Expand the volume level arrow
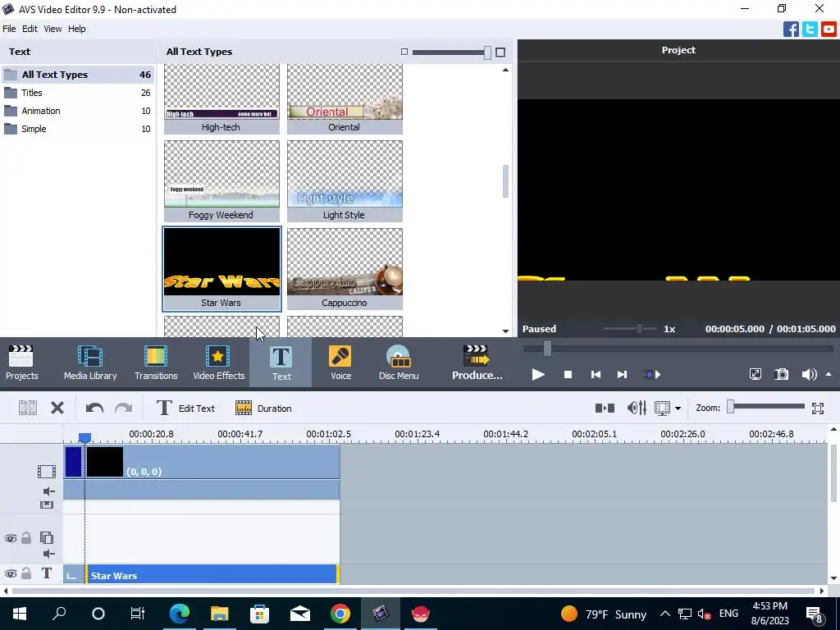 pos(829,374)
